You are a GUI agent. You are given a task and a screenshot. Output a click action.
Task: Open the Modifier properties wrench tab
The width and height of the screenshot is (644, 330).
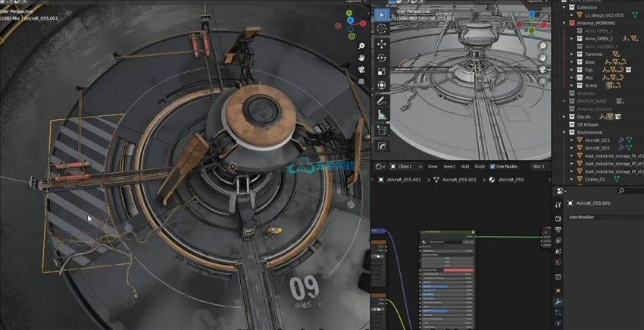tap(558, 302)
